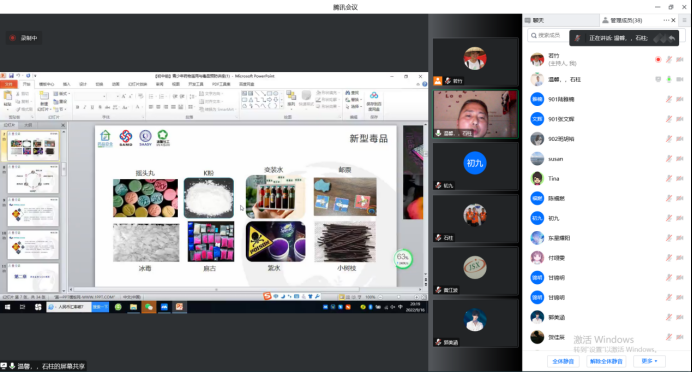Toggle Tina's camera icon

click(680, 179)
